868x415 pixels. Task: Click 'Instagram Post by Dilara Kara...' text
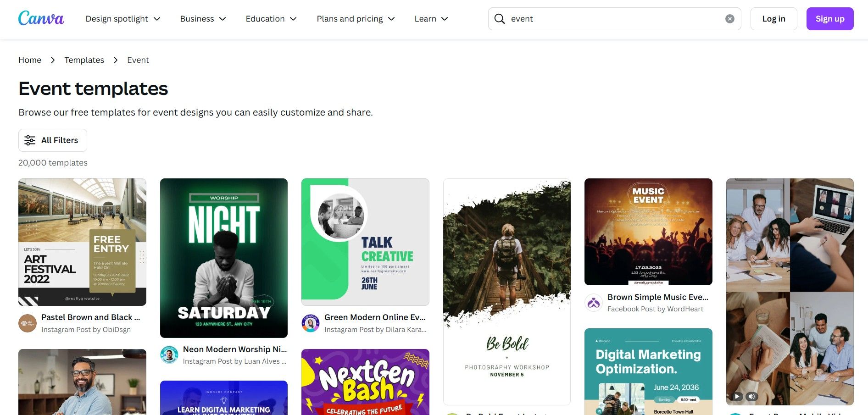[x=375, y=330]
